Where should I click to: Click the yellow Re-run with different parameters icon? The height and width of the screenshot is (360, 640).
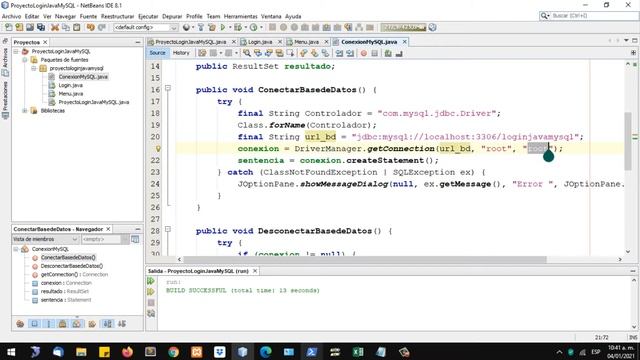(151, 292)
